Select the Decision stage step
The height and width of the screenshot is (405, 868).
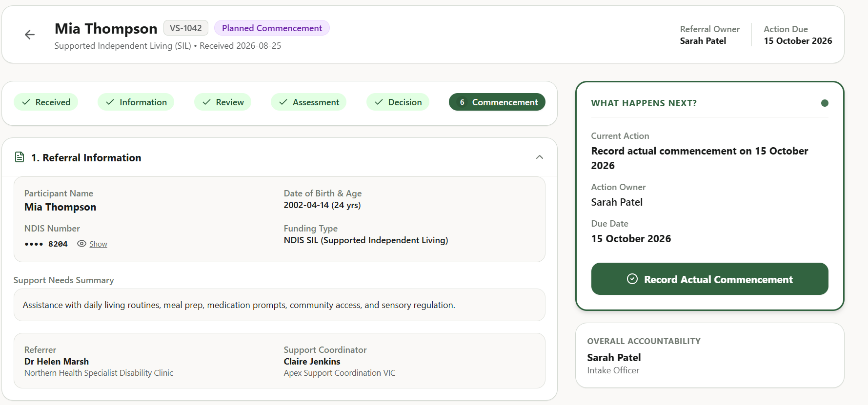[398, 102]
